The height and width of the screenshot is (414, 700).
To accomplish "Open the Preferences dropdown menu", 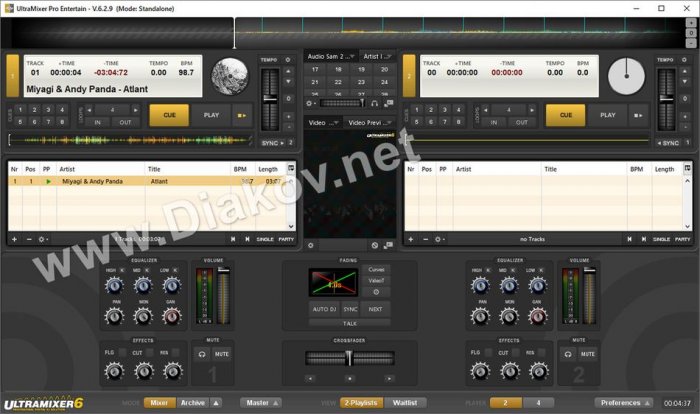I will tap(625, 403).
